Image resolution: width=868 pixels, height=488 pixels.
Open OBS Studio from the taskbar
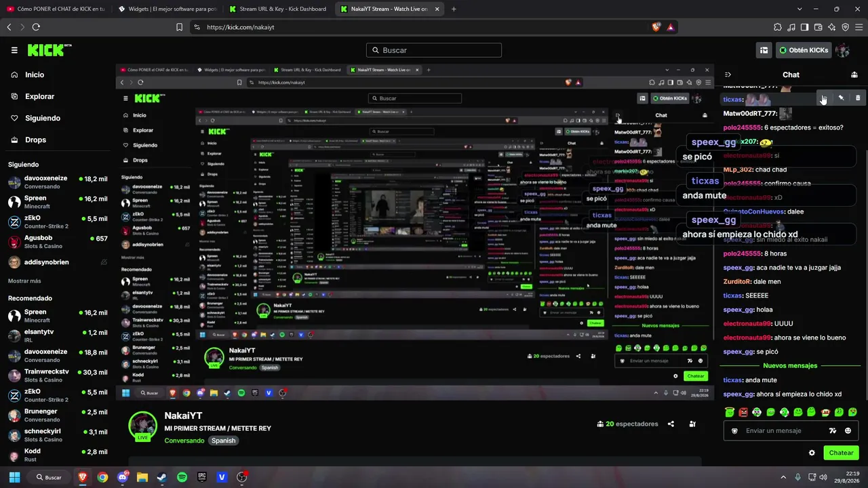click(x=241, y=477)
